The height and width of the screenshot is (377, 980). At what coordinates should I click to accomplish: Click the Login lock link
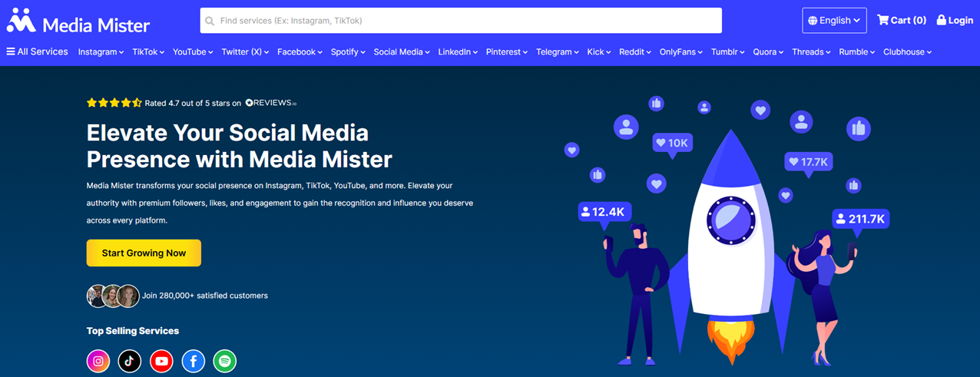coord(955,20)
